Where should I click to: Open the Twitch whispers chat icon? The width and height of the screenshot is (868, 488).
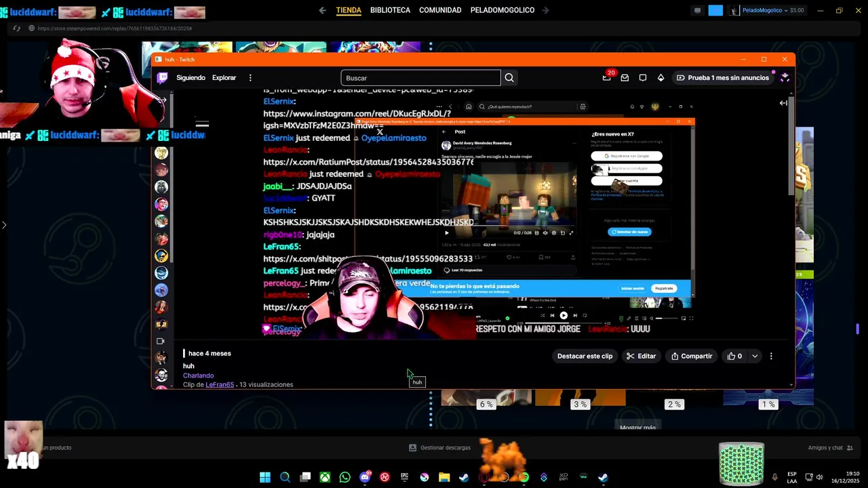[x=643, y=78]
